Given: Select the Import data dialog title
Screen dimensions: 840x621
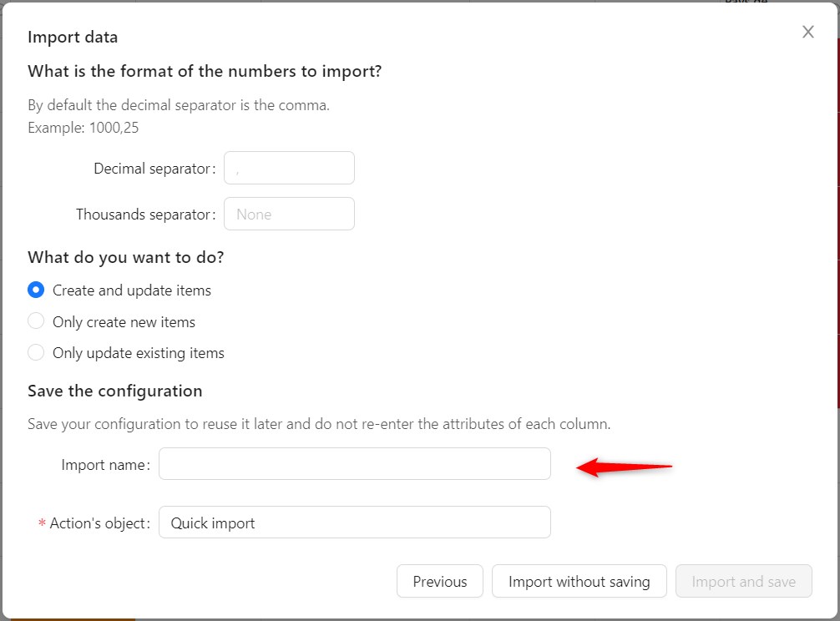Looking at the screenshot, I should click(73, 38).
